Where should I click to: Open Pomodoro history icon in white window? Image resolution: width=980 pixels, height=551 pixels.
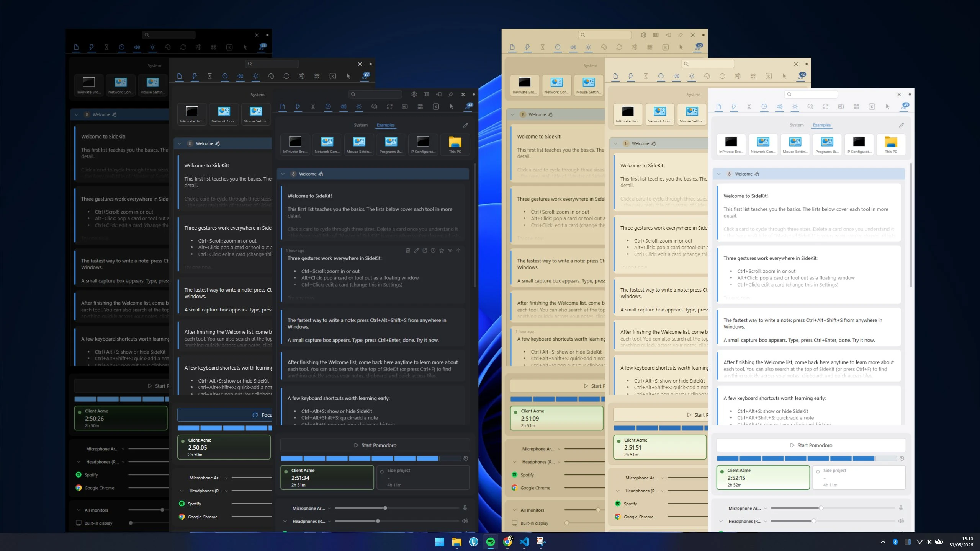tap(901, 458)
